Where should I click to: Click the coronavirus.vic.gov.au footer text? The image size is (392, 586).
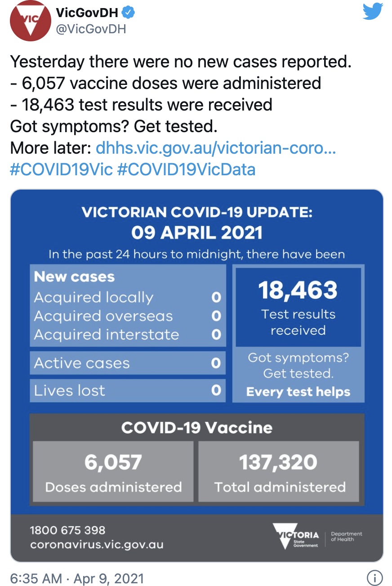(97, 545)
